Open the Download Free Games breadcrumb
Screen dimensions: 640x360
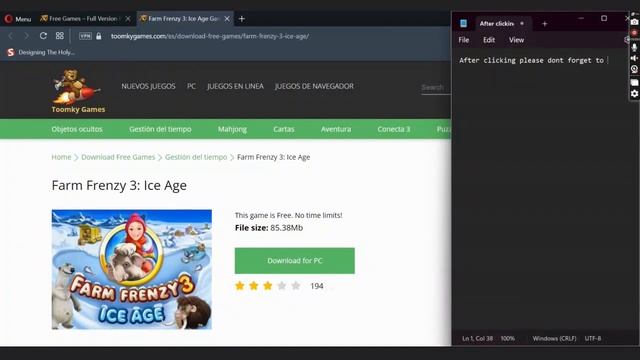tap(118, 157)
